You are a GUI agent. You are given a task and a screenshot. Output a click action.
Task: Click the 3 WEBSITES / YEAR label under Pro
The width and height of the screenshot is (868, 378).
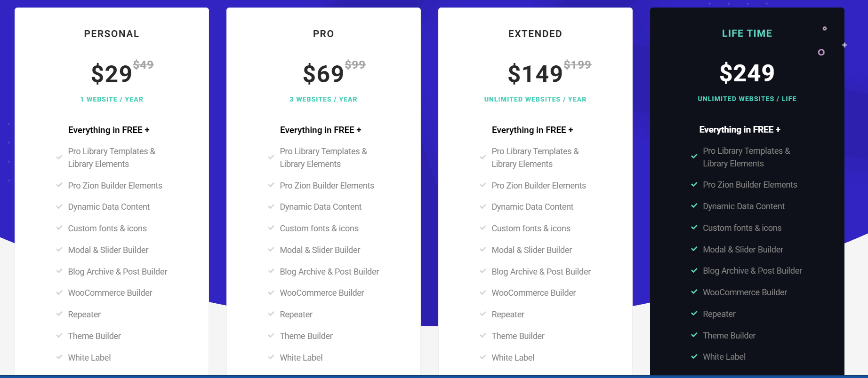pos(324,99)
